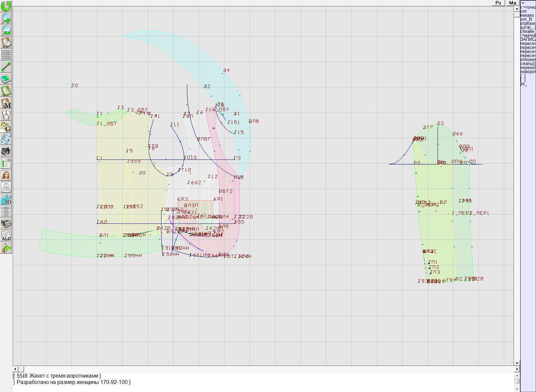
Task: Zoom in with the magnifier plus icon
Action: coord(6,18)
